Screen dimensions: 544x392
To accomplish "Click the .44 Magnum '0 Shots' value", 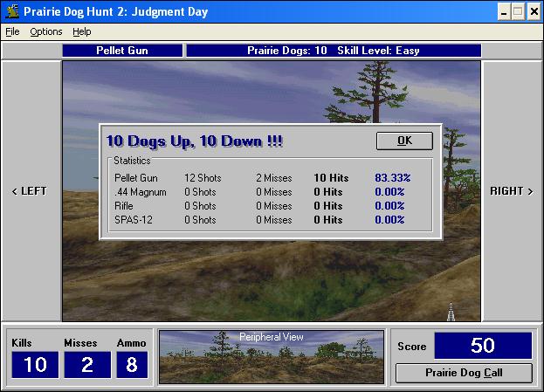I will coord(200,192).
